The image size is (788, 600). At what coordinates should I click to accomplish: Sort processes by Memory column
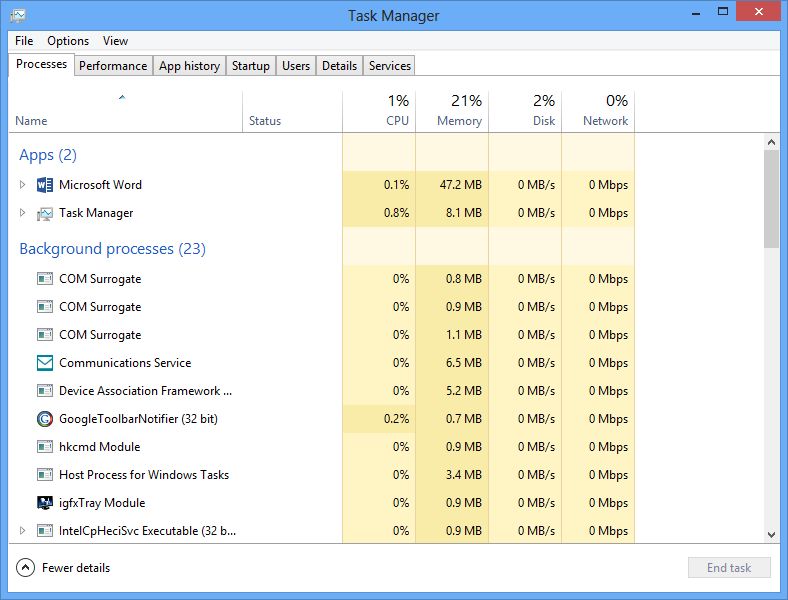pos(452,112)
